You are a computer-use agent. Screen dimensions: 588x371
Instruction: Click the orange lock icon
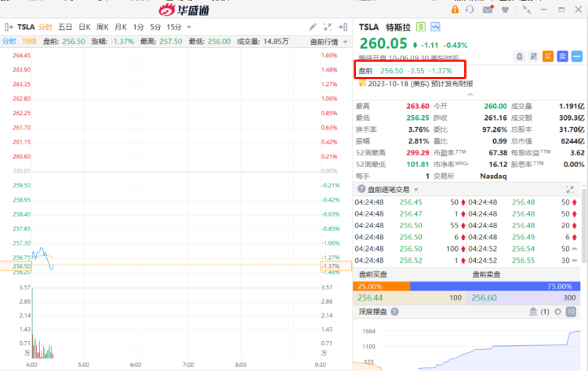coord(455,9)
